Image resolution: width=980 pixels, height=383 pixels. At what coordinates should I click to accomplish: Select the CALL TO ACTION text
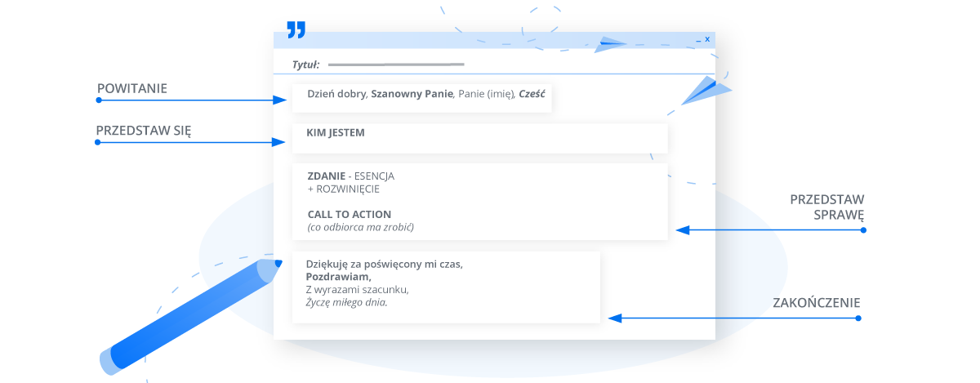click(x=349, y=215)
